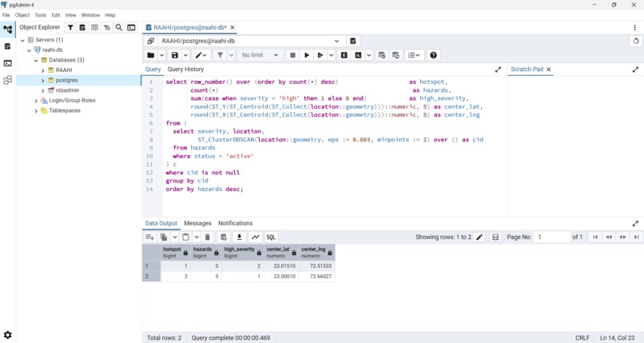Click the Copy icon in Data Output toolbar
The image size is (644, 343).
click(164, 237)
